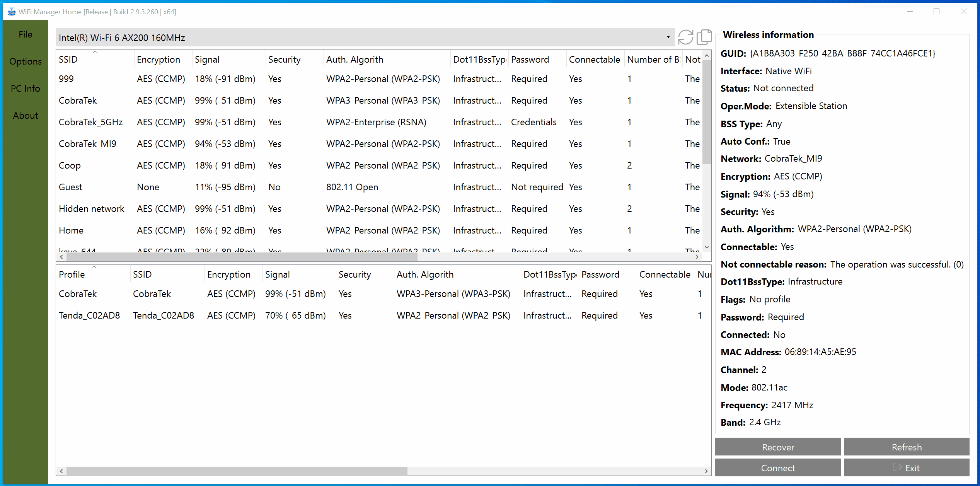Sort profiles by SSID column header
The height and width of the screenshot is (486, 980).
167,275
